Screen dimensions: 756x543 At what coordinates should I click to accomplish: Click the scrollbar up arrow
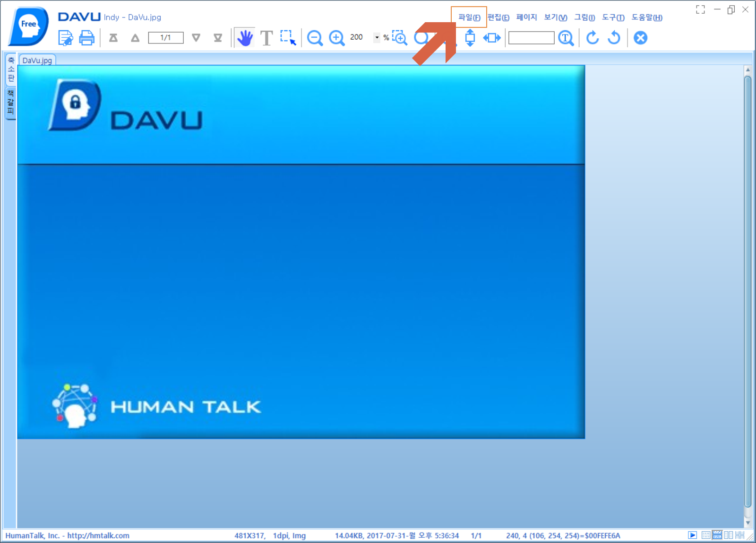pos(747,70)
